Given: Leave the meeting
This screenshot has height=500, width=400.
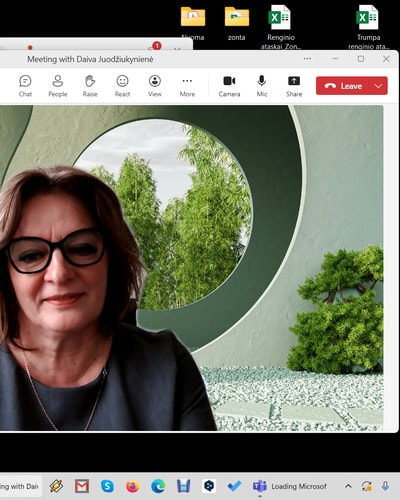Looking at the screenshot, I should tap(343, 86).
